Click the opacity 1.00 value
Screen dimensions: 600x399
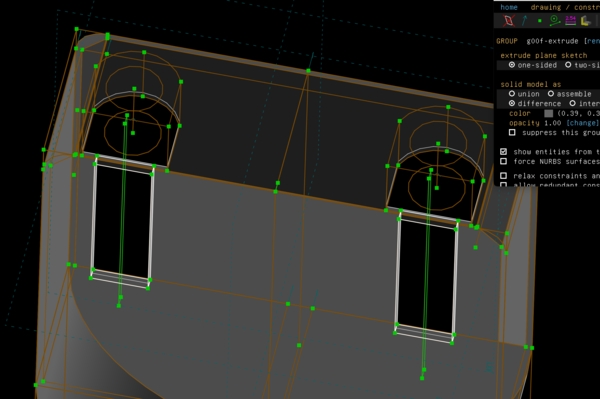553,123
